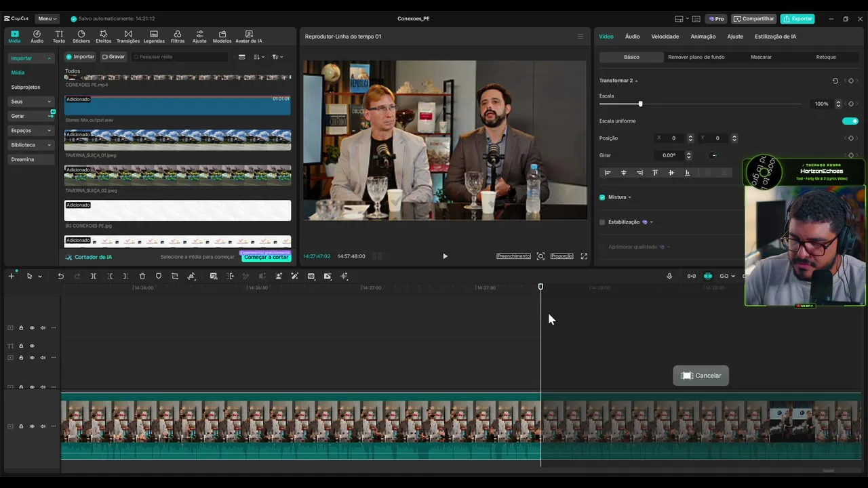Screen dimensions: 868x488
Task: Click Começar a cortar button
Action: coord(266,258)
